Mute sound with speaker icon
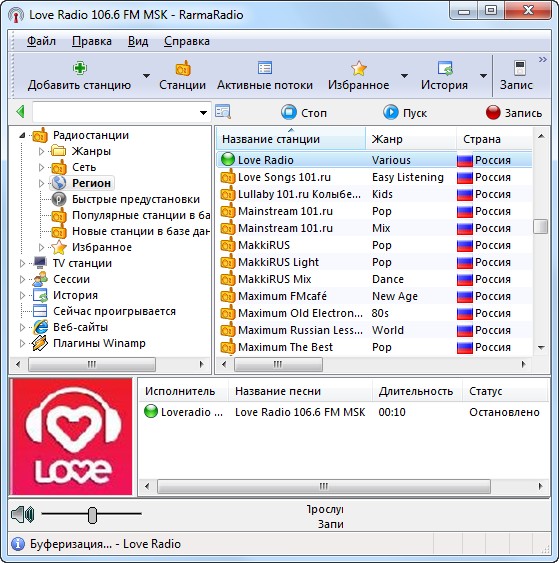Screen dimensions: 559x563 tap(22, 514)
